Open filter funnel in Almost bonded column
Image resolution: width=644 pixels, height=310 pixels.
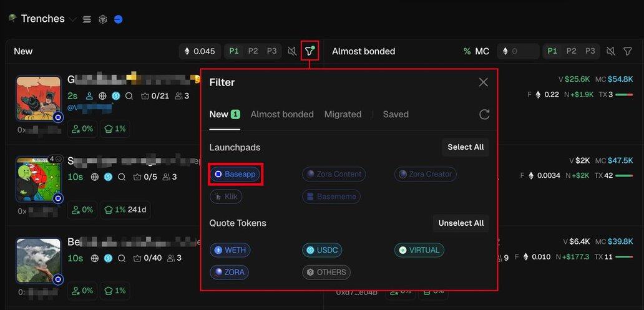[628, 51]
